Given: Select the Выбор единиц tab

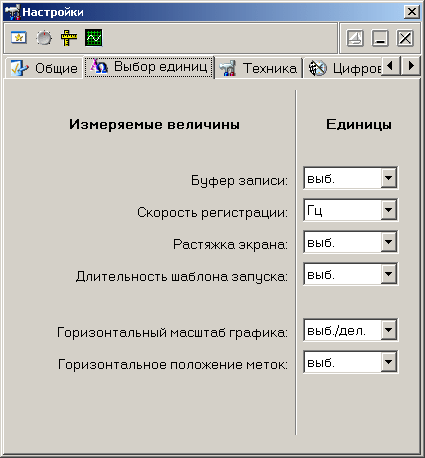Looking at the screenshot, I should 149,67.
